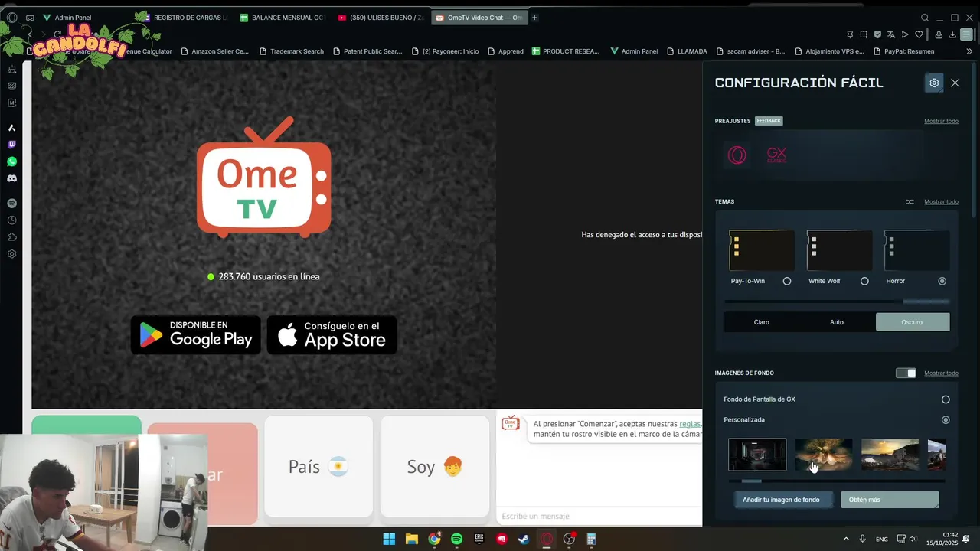Open the Opera menu logo button
Screen dimensions: 980x551
(x=11, y=18)
